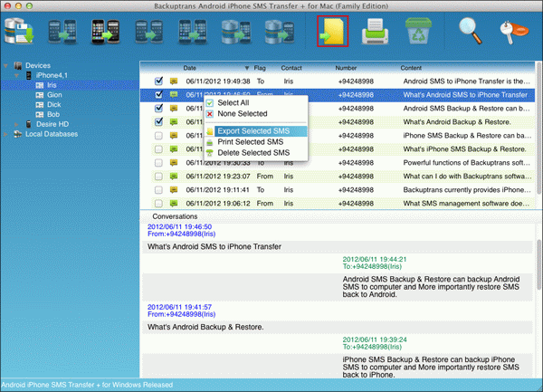Choose Export Selected SMS from the context menu
Screen dimensions: 543x392
pos(255,131)
